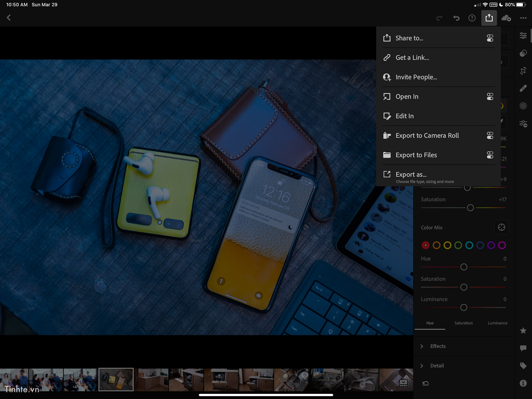This screenshot has height=399, width=532.
Task: Close the share menu via share icon
Action: pyautogui.click(x=489, y=18)
